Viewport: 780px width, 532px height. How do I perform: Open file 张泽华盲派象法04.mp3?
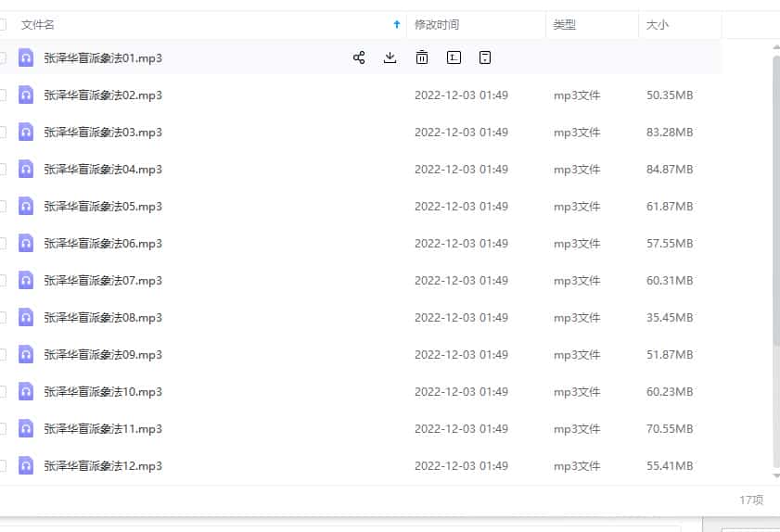click(x=103, y=169)
